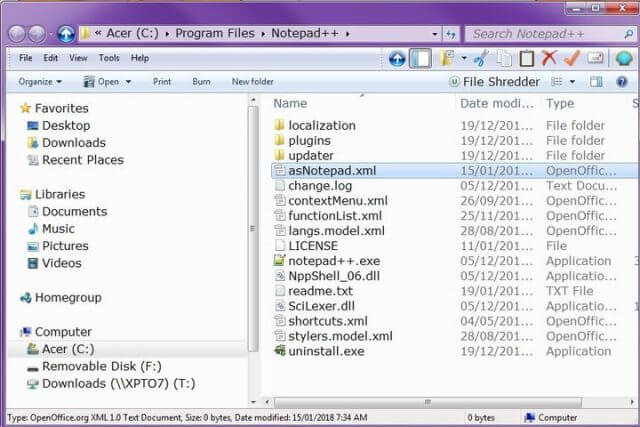Click the Open button in the command bar
640x427 pixels.
(101, 82)
